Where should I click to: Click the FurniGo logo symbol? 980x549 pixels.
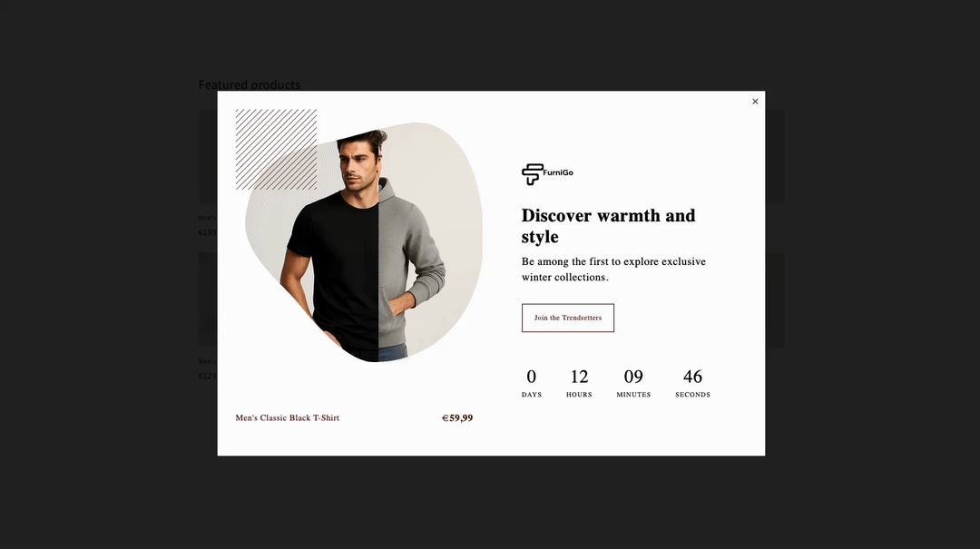(532, 174)
